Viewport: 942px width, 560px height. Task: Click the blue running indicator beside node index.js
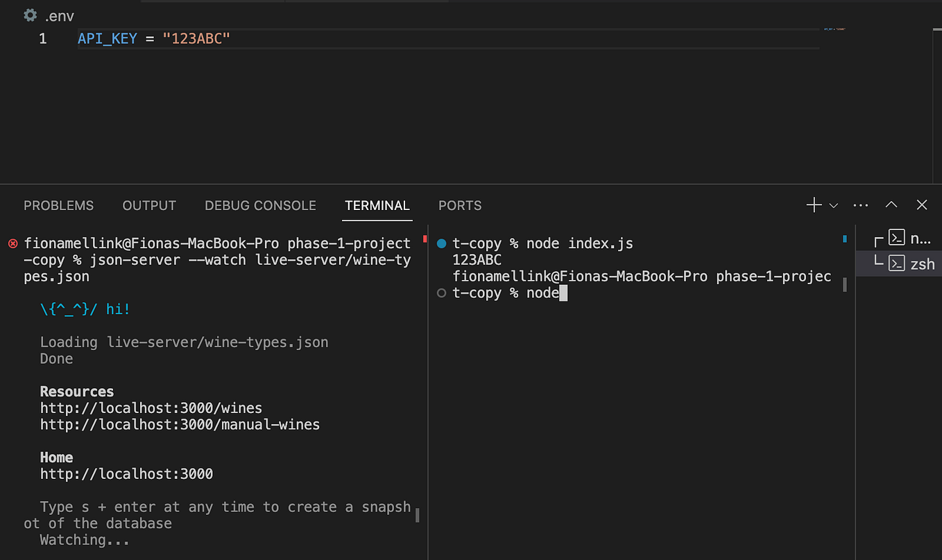click(440, 243)
